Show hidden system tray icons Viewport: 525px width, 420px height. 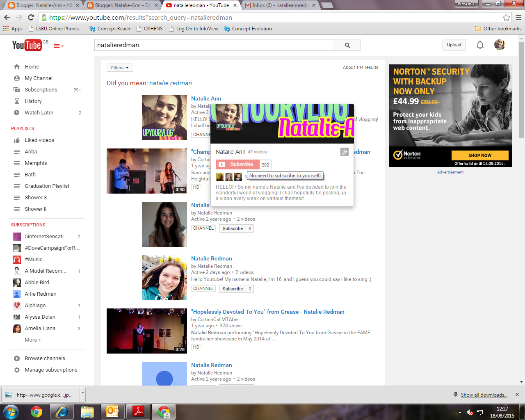tap(460, 412)
